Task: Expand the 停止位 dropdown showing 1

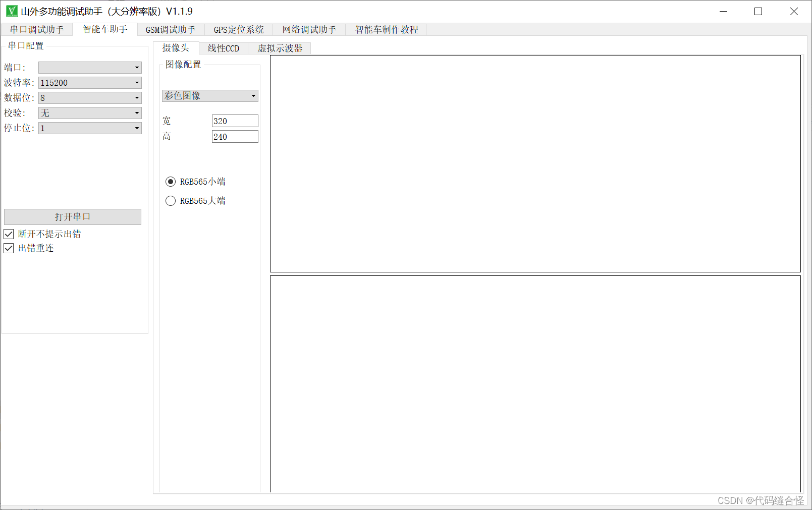Action: coord(90,128)
